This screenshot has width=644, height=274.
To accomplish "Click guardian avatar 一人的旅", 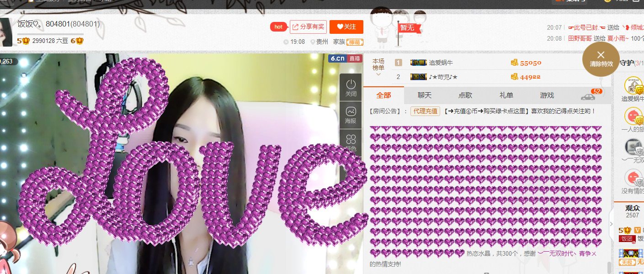I will click(x=633, y=116).
